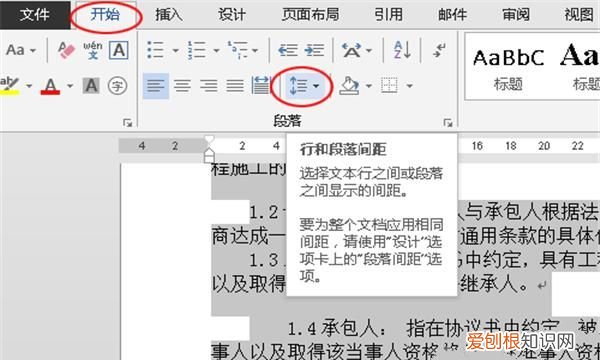The height and width of the screenshot is (360, 600).
Task: Toggle Align Right
Action: click(209, 86)
